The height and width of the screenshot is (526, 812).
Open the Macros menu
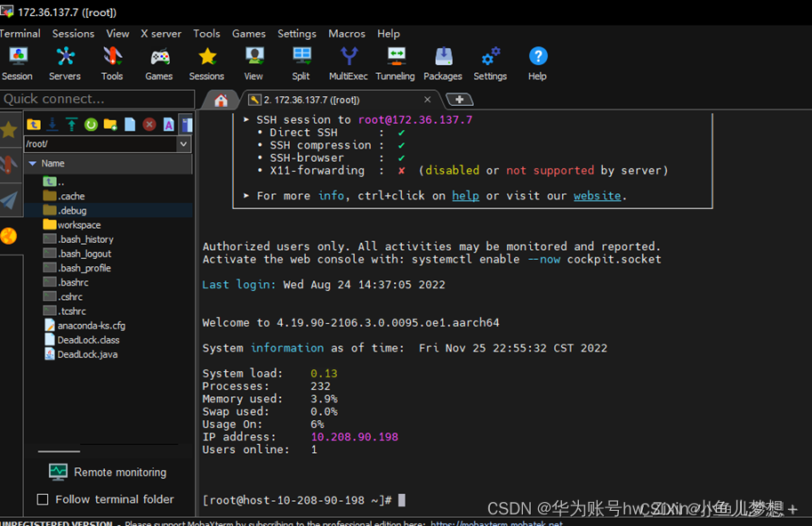347,34
